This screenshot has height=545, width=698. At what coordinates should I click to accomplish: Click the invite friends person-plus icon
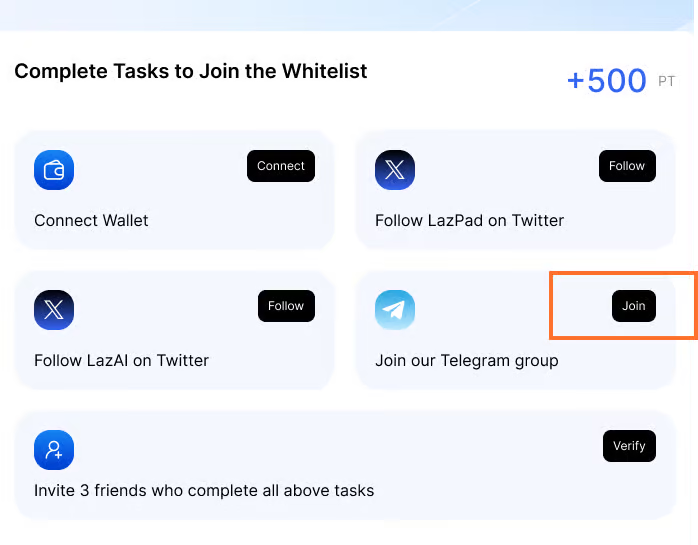click(54, 450)
